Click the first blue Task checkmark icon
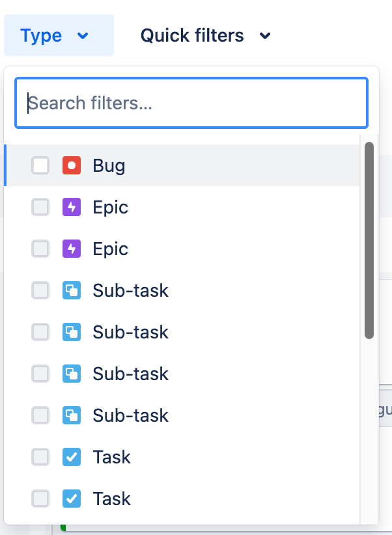392x535 pixels. coord(72,457)
